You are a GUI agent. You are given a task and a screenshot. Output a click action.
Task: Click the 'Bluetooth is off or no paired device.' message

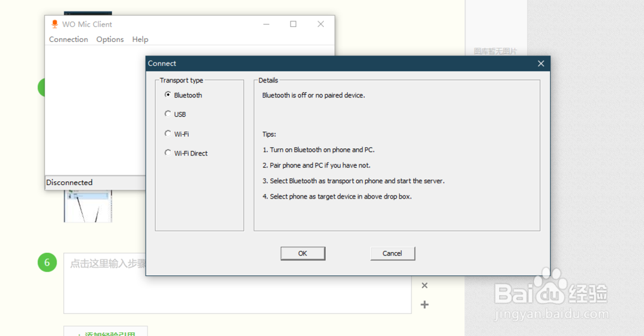314,95
